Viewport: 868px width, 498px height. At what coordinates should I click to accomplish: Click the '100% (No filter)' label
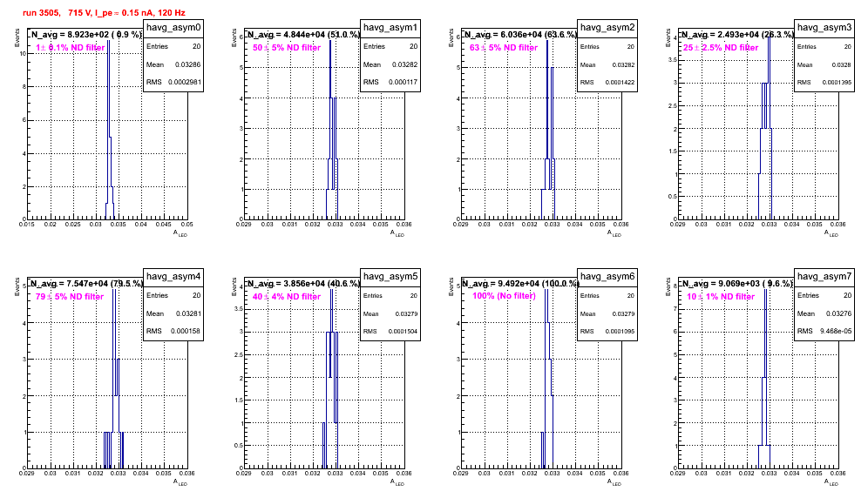505,296
